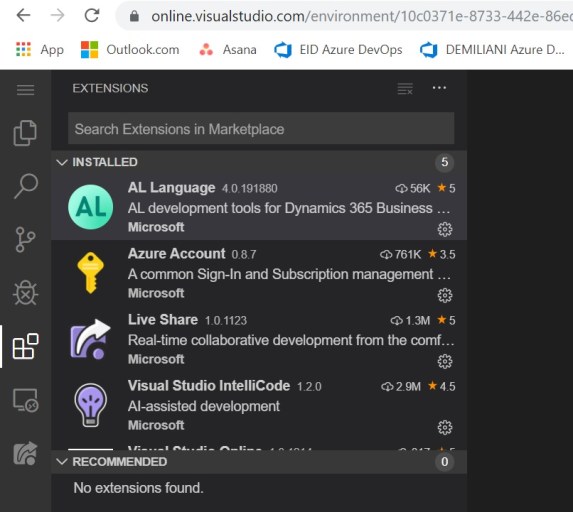The width and height of the screenshot is (573, 512).
Task: Select the Extensions view icon
Action: (25, 346)
